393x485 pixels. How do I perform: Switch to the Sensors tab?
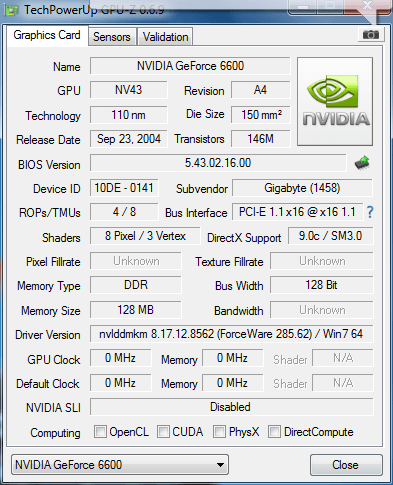112,37
